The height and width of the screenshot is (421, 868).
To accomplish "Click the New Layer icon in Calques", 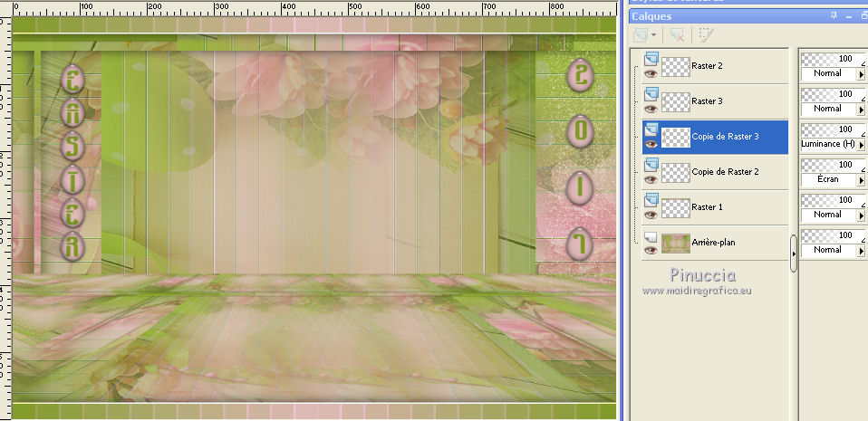I will pyautogui.click(x=640, y=34).
